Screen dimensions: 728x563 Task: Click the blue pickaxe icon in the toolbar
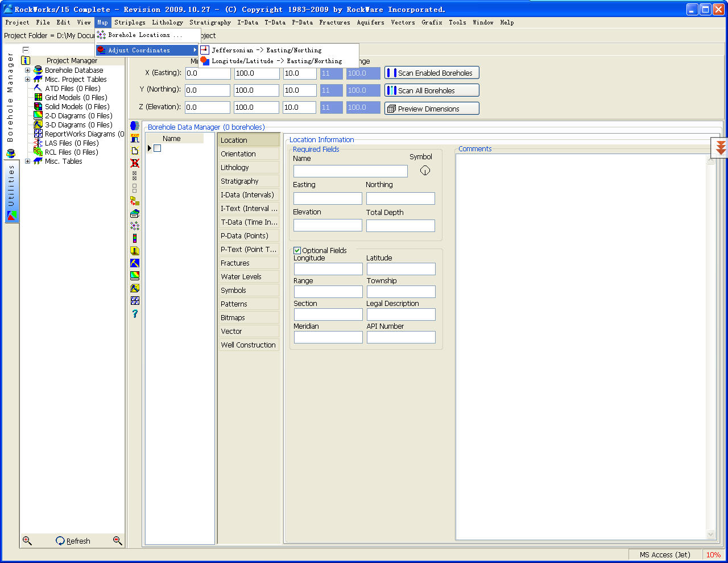(135, 263)
